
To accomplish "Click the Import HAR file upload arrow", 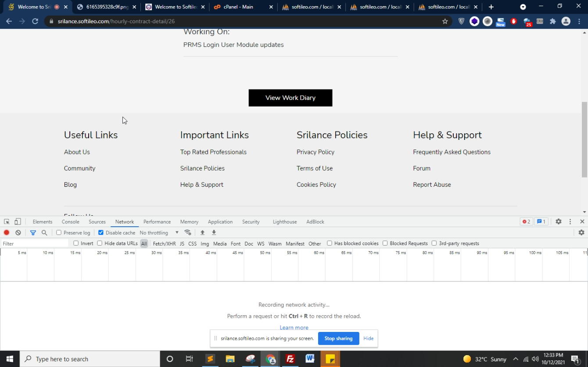I will (x=202, y=233).
